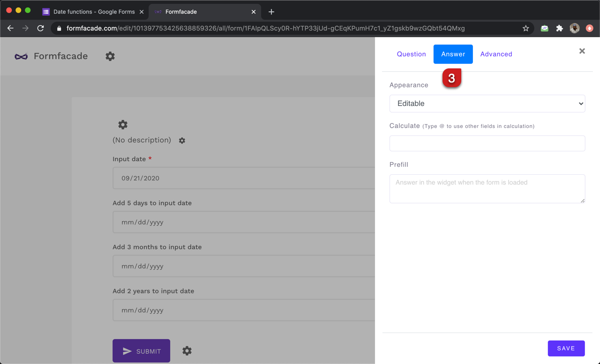Open a new browser tab
This screenshot has width=600, height=364.
point(271,12)
